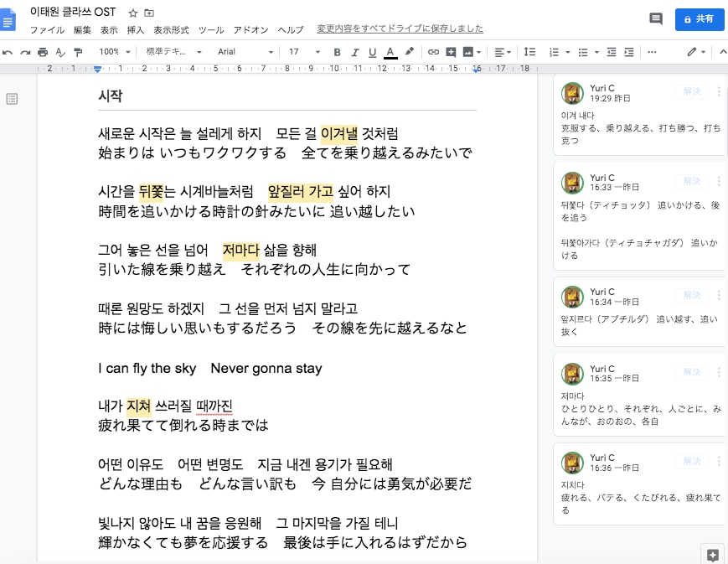This screenshot has height=564, width=728.
Task: Insert a link with chain icon
Action: click(433, 52)
